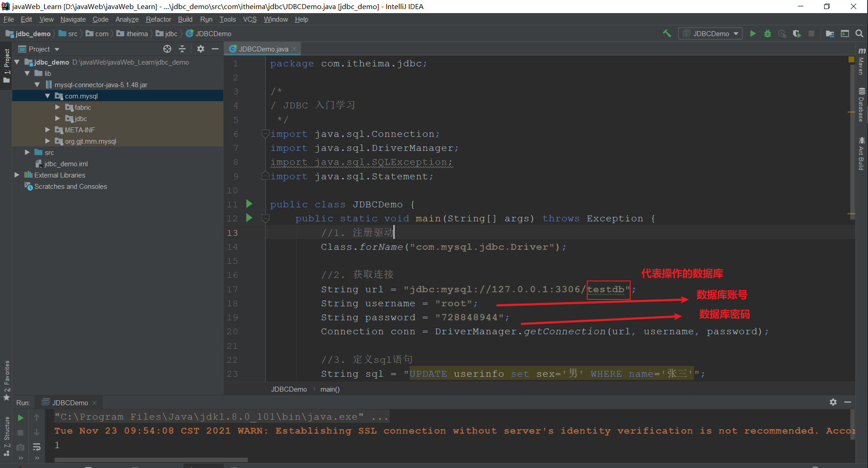868x468 pixels.
Task: Collapse the mysql-connector-java-5.1.48.jar node
Action: click(38, 84)
